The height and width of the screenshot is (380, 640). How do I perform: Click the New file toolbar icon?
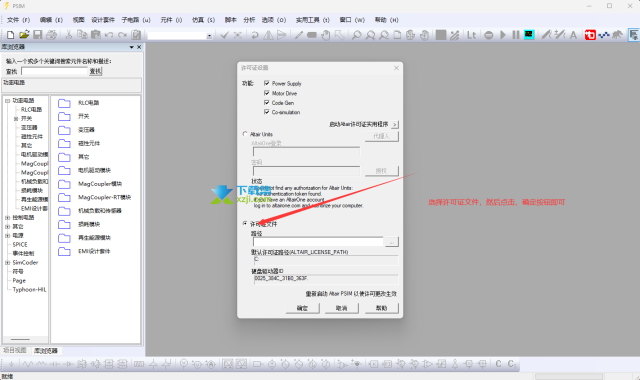(x=11, y=35)
